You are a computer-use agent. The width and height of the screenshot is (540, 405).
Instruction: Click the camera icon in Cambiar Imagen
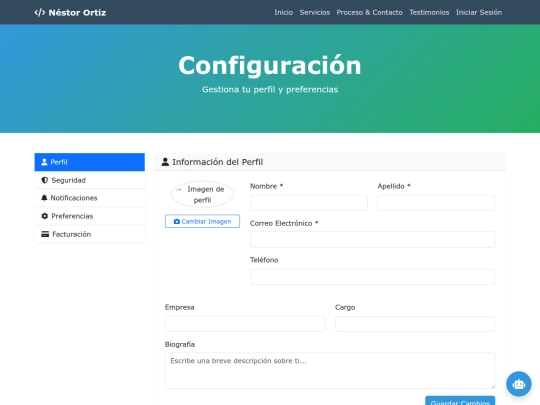click(x=177, y=221)
